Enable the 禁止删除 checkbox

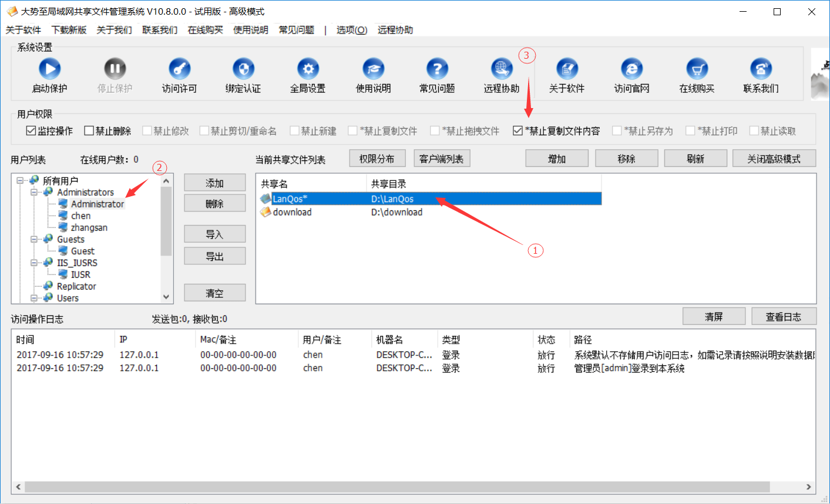[x=89, y=131]
